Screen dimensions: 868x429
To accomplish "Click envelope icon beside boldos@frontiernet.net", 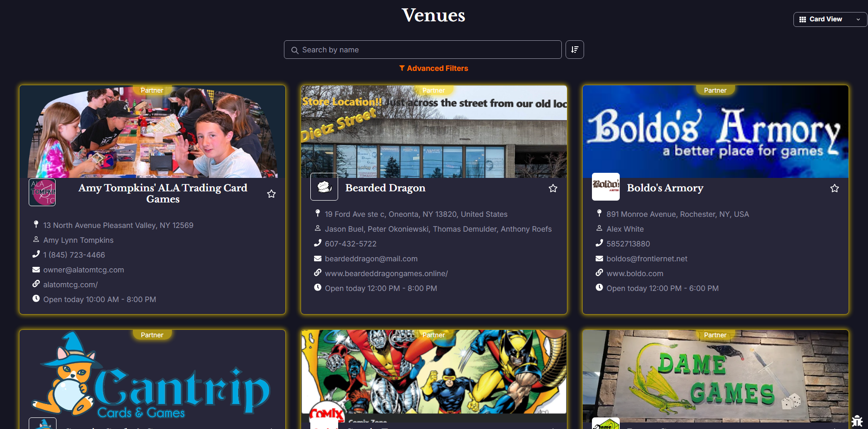I will (x=599, y=259).
